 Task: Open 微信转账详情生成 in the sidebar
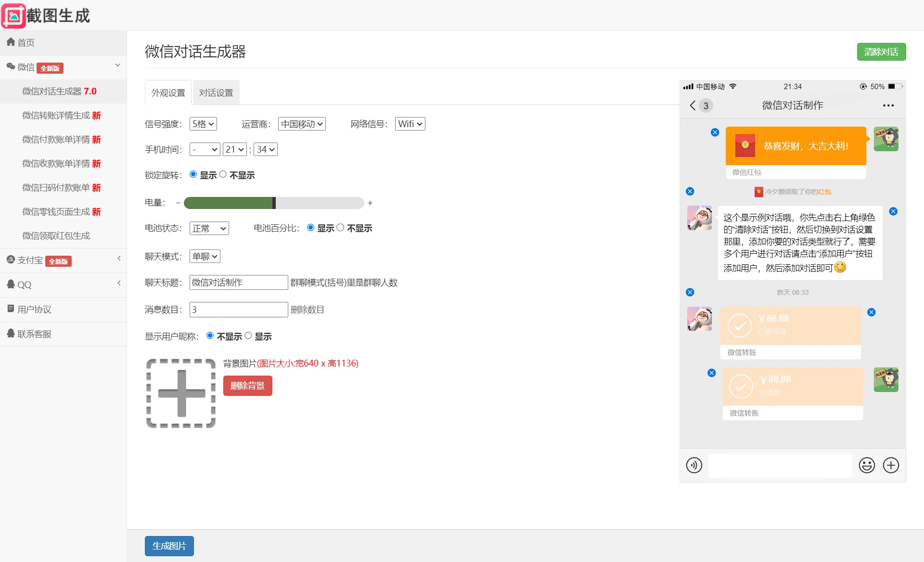61,116
